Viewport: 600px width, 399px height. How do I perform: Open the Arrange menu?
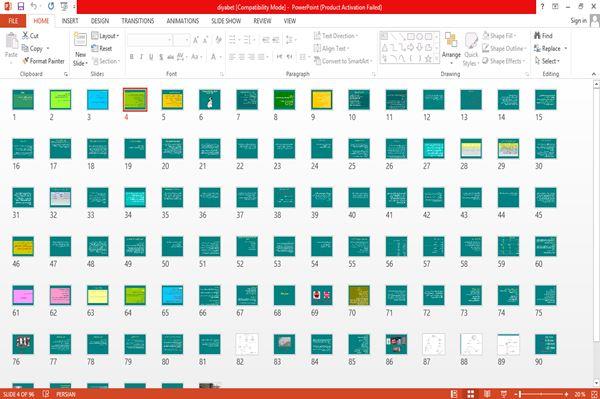tap(451, 48)
